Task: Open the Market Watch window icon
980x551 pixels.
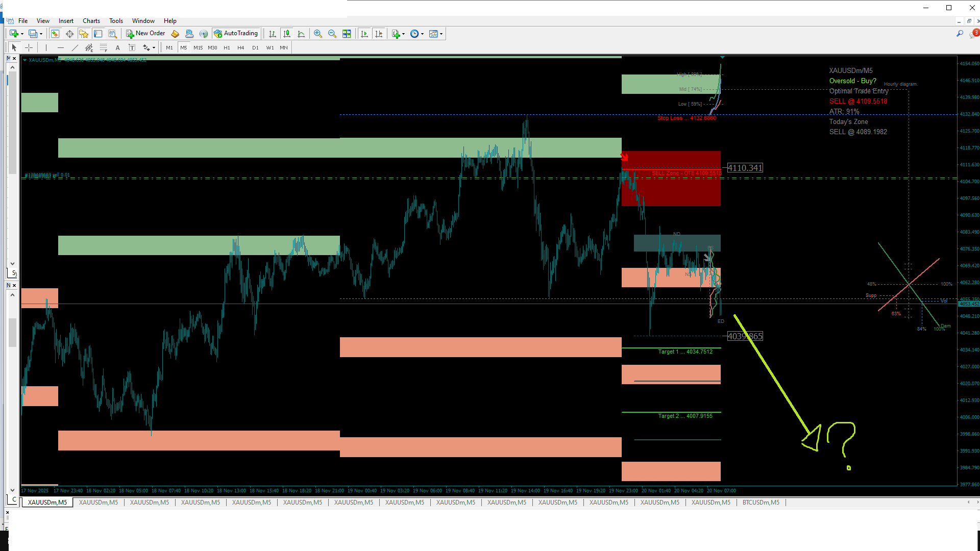Action: pos(55,34)
